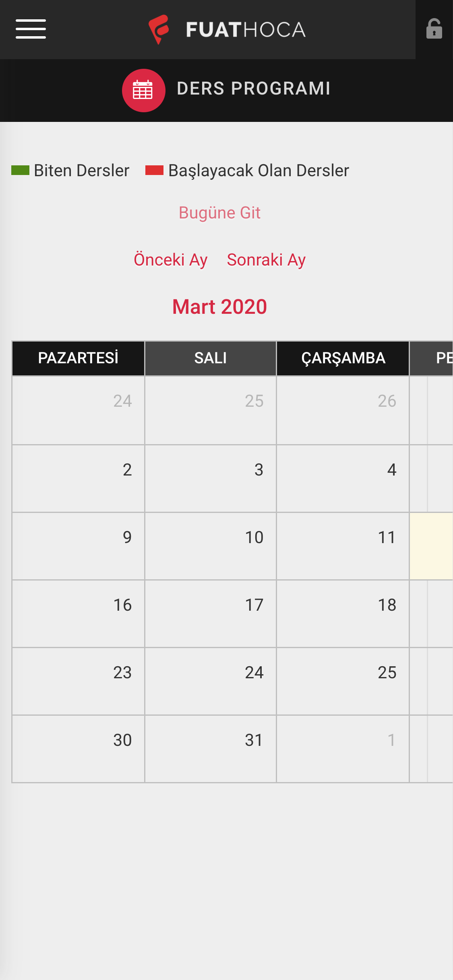Open March 10 calendar cell
The image size is (453, 980).
point(211,546)
